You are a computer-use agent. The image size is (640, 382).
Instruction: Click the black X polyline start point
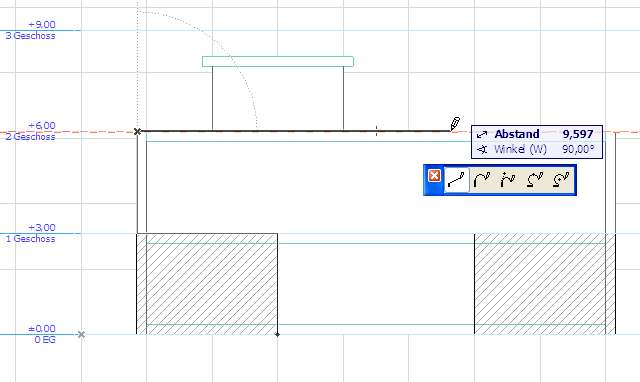pos(138,131)
